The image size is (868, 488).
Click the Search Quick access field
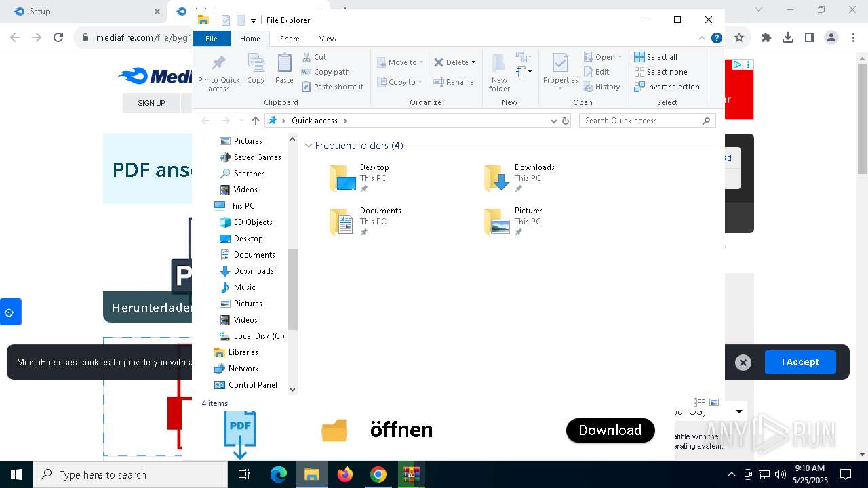(647, 121)
